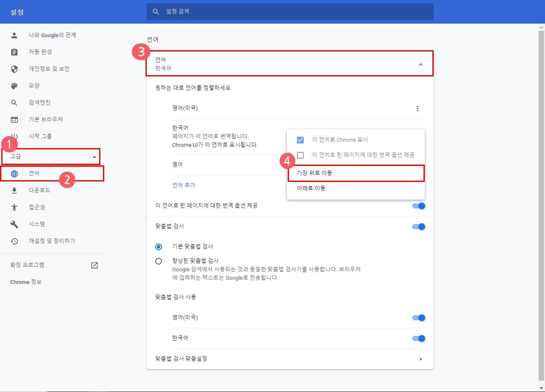Viewport: 545px width, 392px height.
Task: Disable the 맞춤법 검사 toggle
Action: (418, 226)
